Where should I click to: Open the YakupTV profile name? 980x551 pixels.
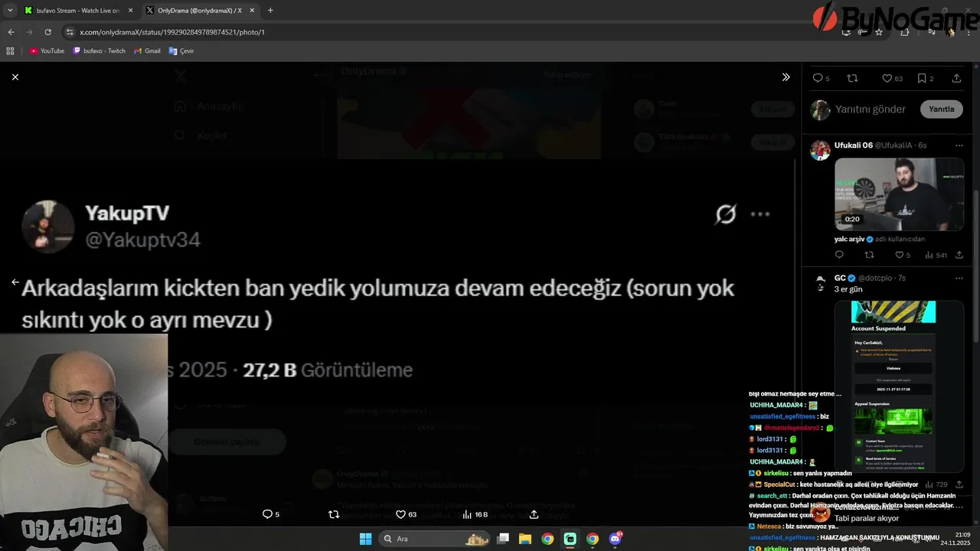point(127,214)
